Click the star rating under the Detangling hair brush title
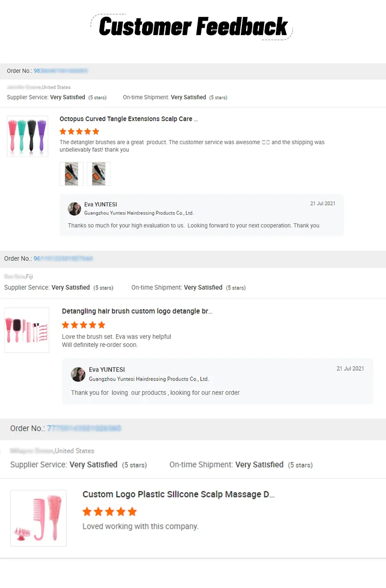 coord(83,325)
